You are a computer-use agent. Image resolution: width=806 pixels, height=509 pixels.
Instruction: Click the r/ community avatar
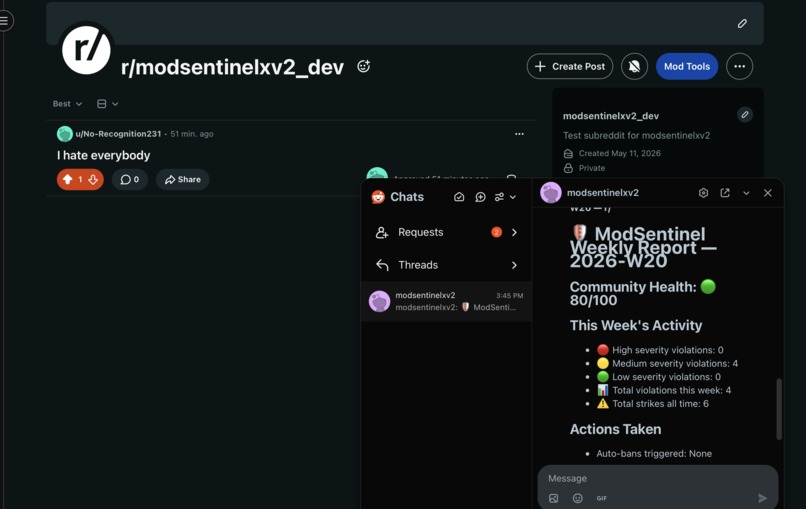coord(86,49)
